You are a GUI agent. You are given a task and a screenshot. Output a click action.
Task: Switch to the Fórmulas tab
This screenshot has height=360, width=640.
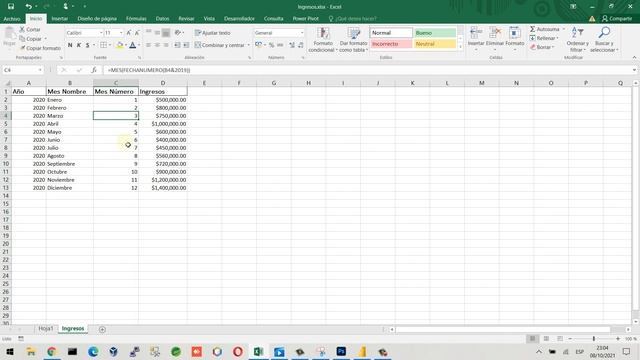[x=136, y=19]
